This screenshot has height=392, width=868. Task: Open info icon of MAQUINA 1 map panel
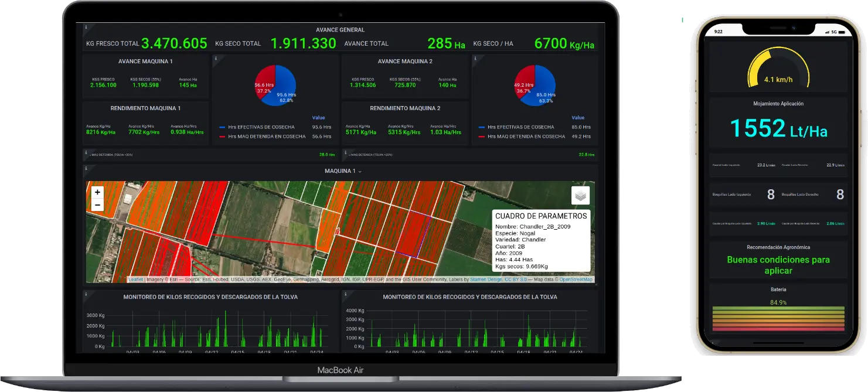[x=86, y=169]
